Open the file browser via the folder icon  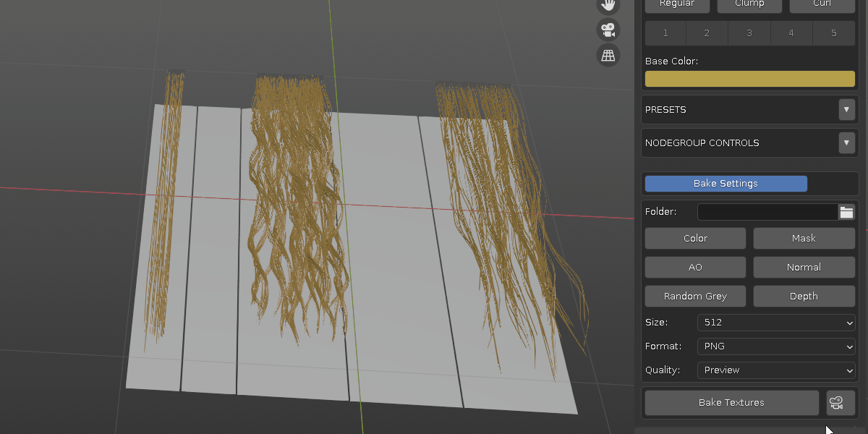(846, 211)
